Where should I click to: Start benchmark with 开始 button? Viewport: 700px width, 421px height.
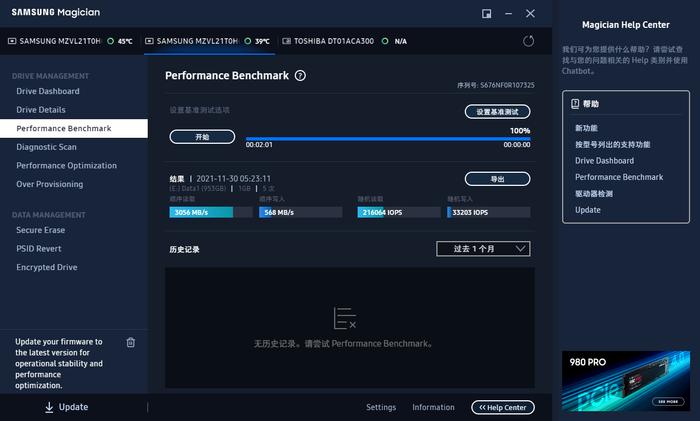pos(202,137)
